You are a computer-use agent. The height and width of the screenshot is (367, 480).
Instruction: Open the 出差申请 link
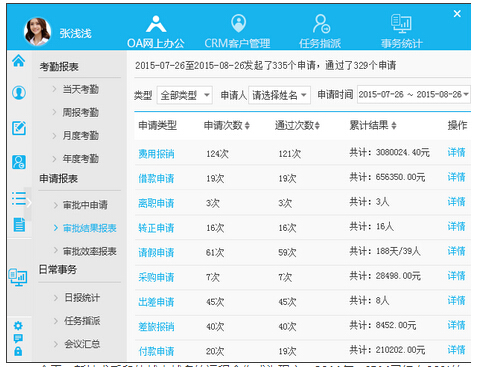[x=156, y=302]
